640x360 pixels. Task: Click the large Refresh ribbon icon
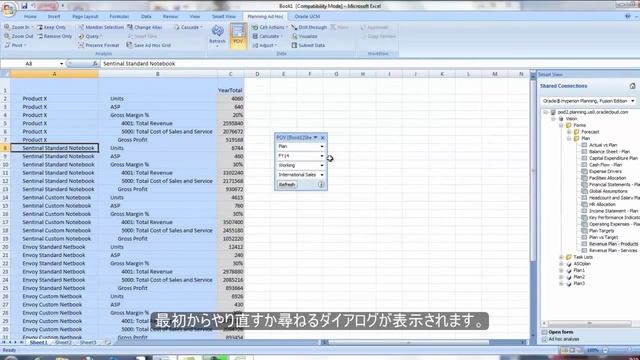(217, 35)
